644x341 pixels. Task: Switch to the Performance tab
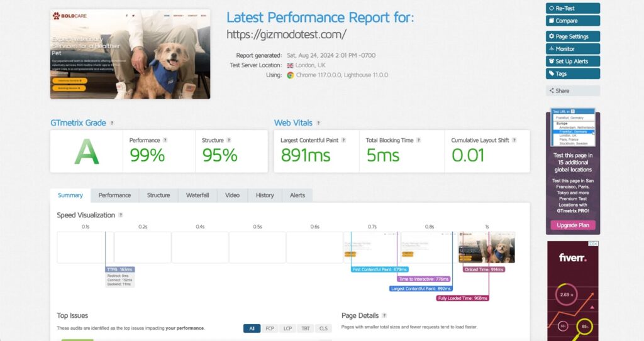click(x=114, y=195)
